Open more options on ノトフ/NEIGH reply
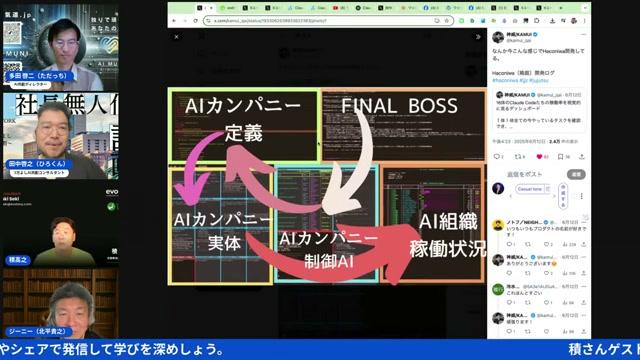The image size is (640, 360). (x=584, y=222)
